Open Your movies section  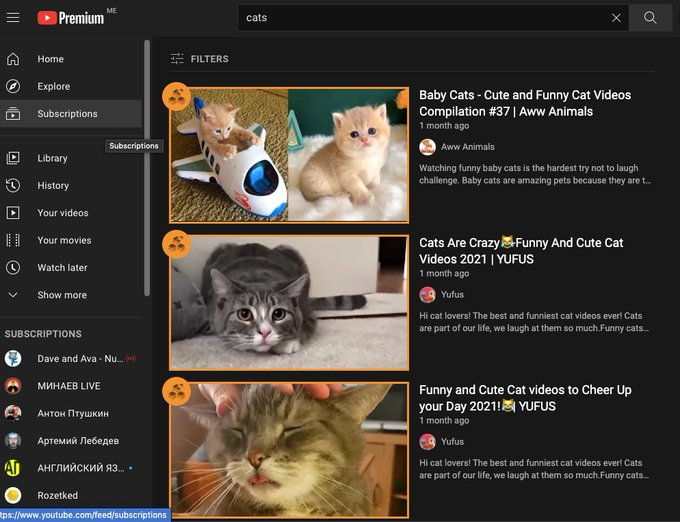pos(64,240)
